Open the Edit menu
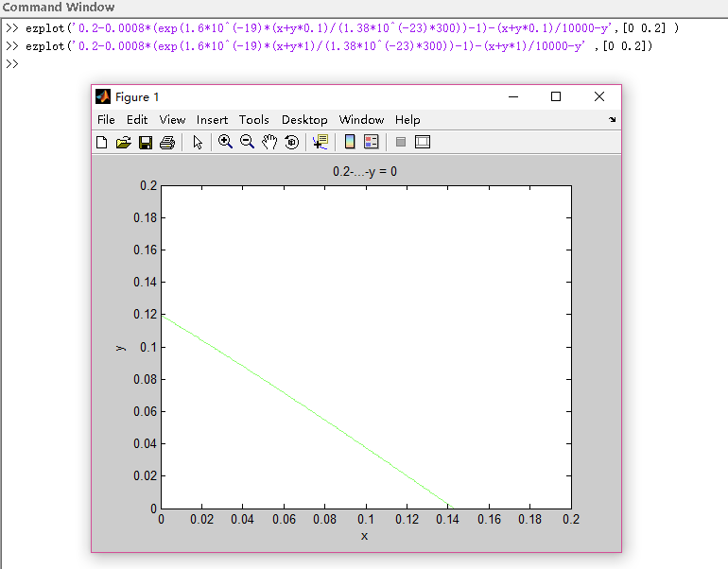728x569 pixels. [137, 120]
